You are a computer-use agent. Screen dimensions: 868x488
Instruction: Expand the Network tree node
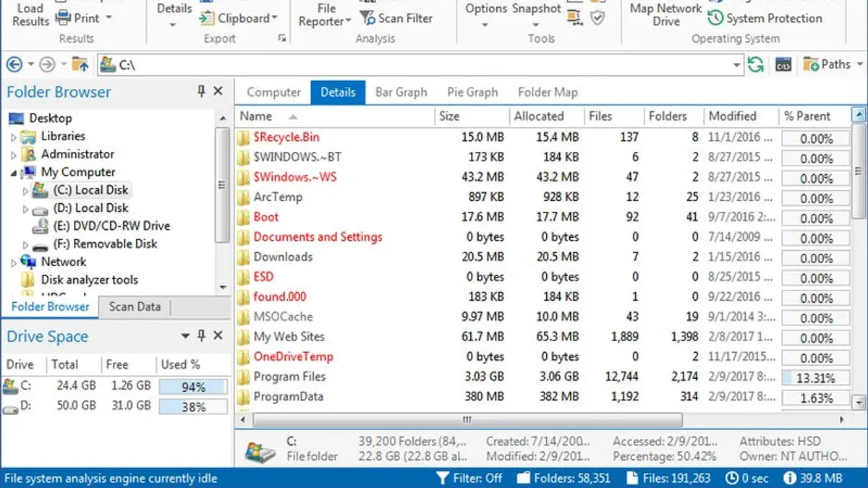13,262
